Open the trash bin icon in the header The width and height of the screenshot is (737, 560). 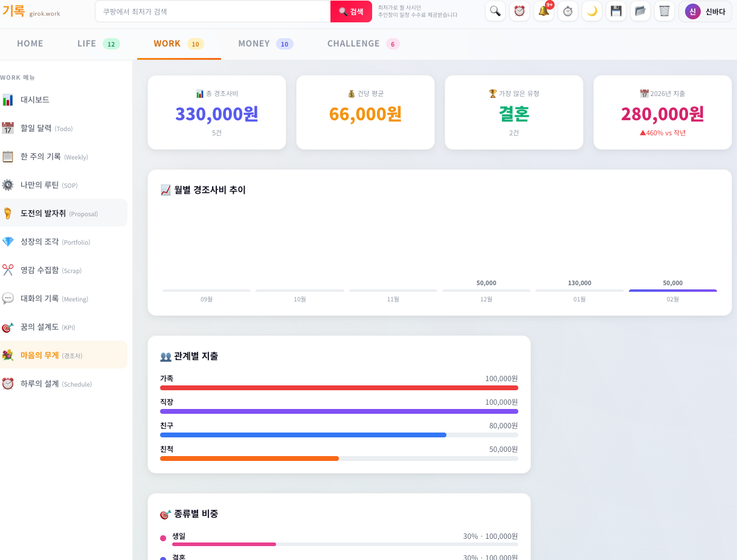tap(664, 11)
